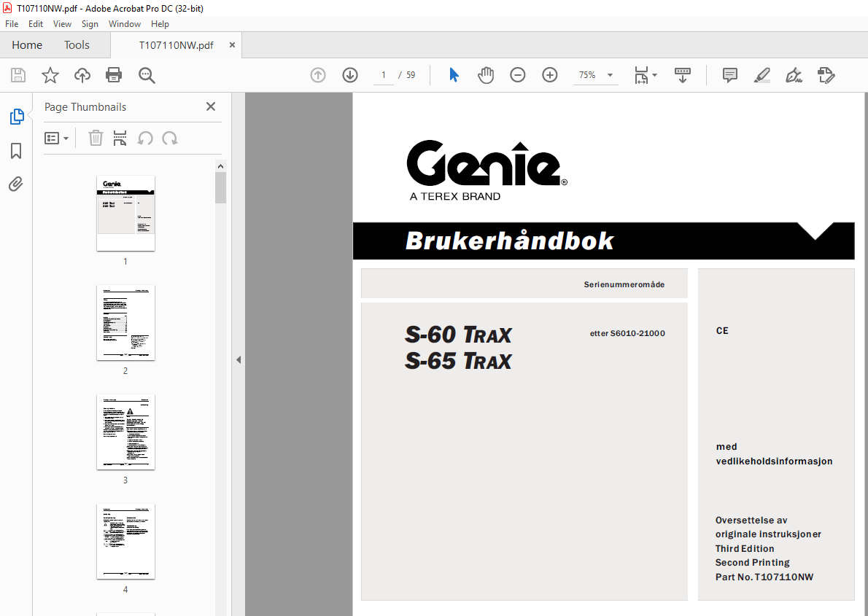Click the 'CE' marking text
The image size is (868, 616).
click(722, 330)
